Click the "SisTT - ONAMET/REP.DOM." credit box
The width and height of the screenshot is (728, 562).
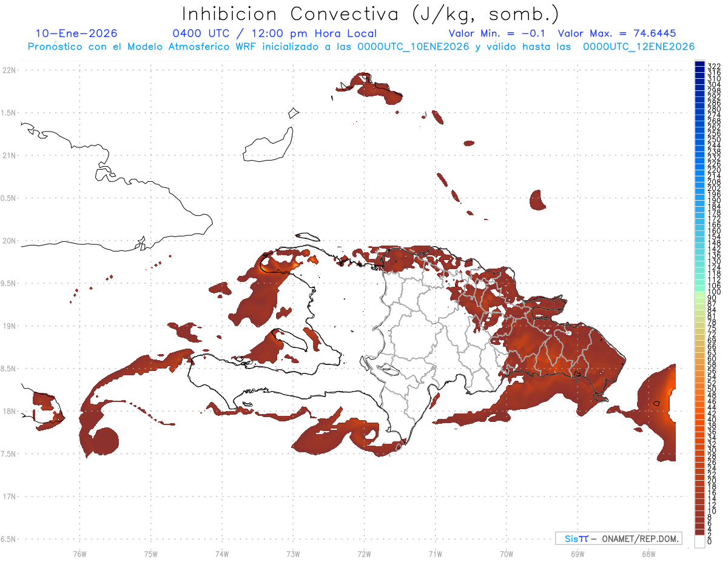(619, 538)
